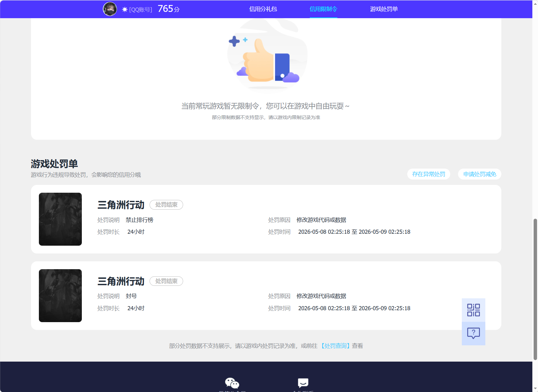The width and height of the screenshot is (538, 392).
Task: Switch to the 信用限制令 tab
Action: [323, 9]
